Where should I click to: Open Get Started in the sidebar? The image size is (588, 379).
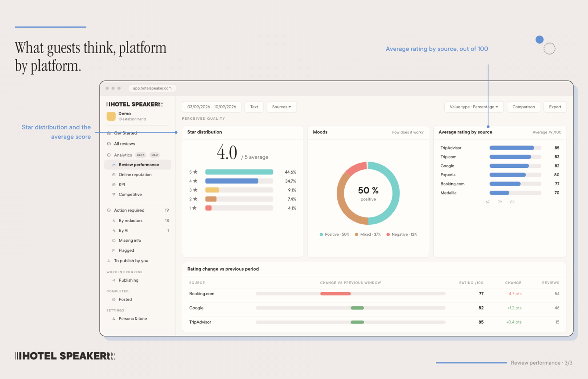[x=138, y=133]
